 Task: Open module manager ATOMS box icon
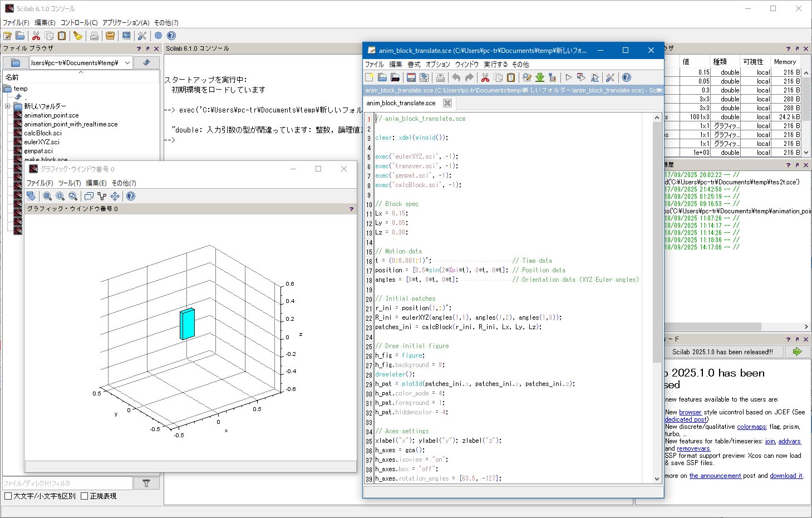click(x=110, y=36)
